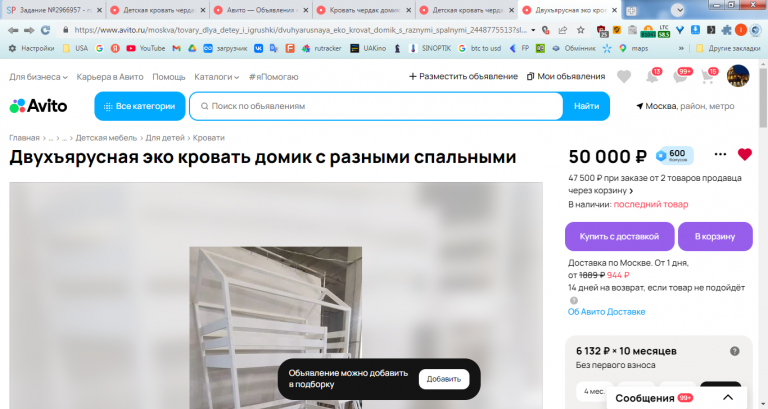Image resolution: width=768 pixels, height=409 pixels.
Task: Open the three-dots more options menu by the price
Action: coord(720,154)
